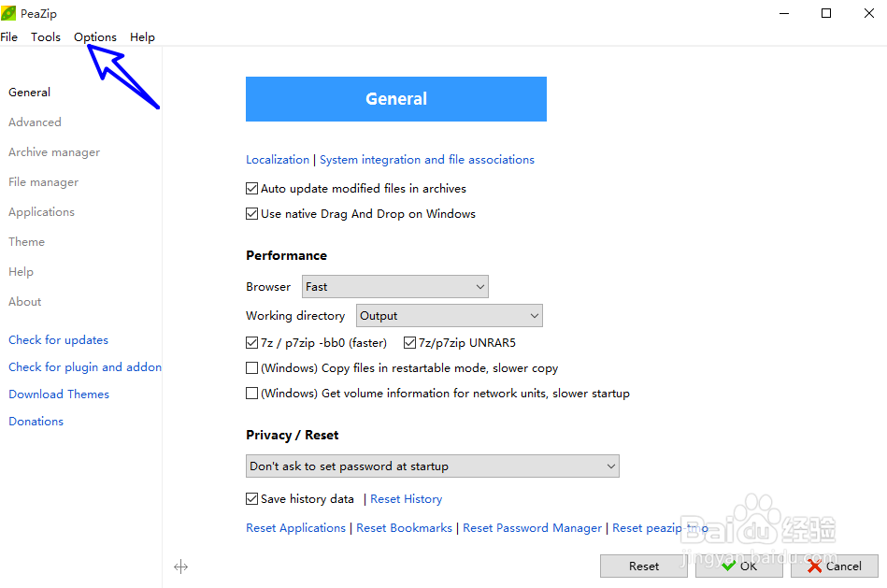Minimize the PeaZip window

click(x=784, y=13)
